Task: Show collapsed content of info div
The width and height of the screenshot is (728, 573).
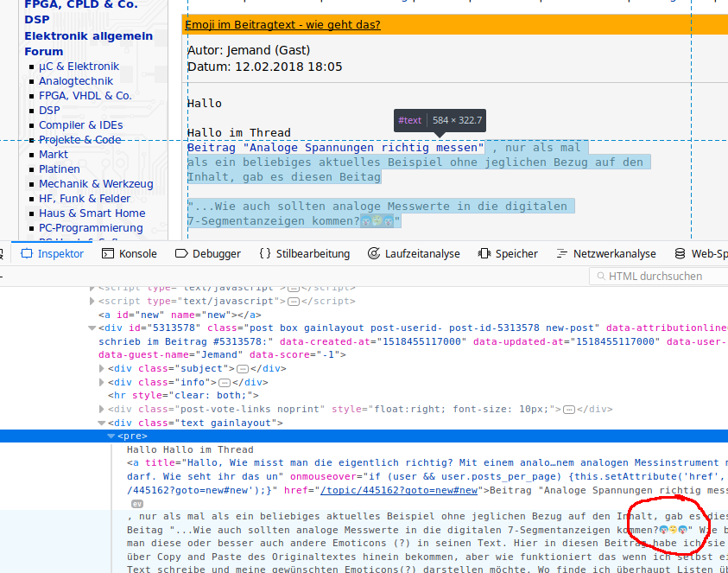Action: click(x=225, y=383)
